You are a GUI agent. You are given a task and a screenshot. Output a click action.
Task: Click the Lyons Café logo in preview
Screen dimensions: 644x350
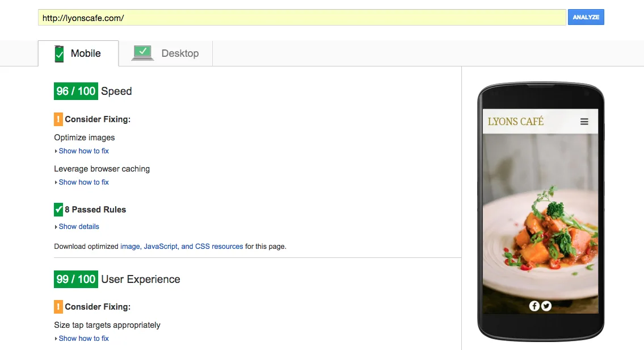pos(515,122)
